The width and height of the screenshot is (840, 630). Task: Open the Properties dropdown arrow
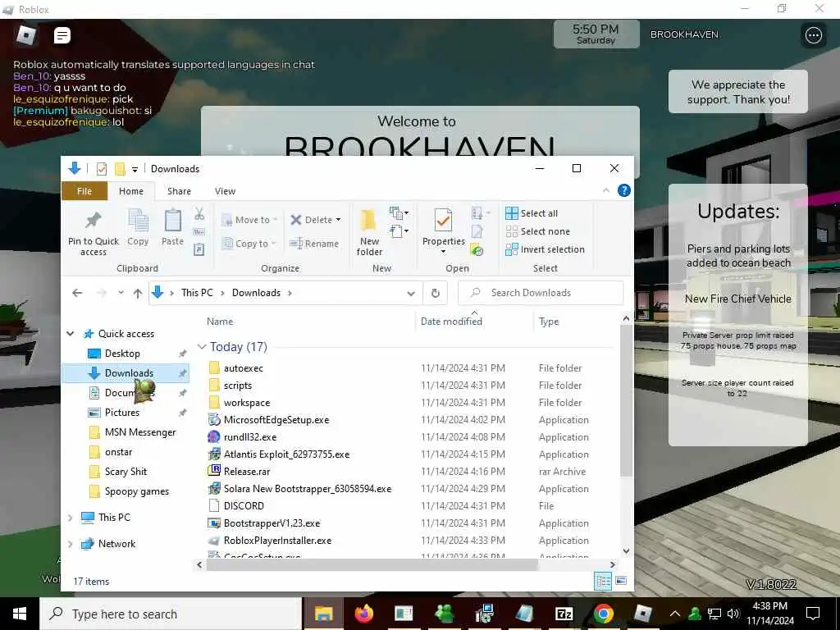click(443, 251)
